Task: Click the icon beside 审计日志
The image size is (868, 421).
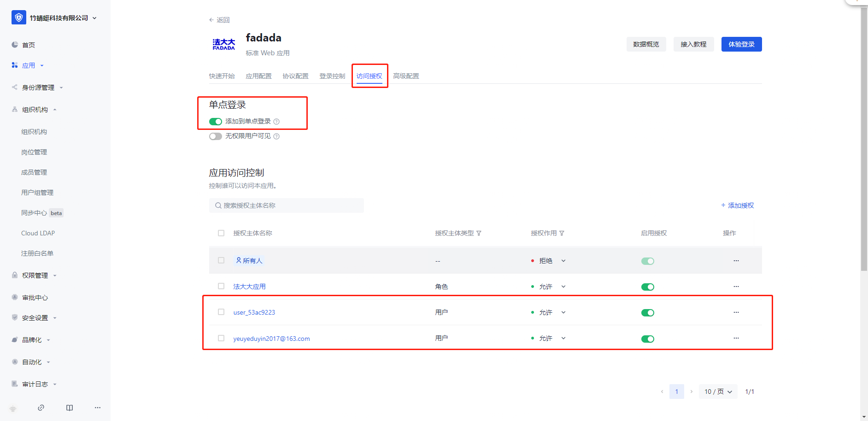Action: pyautogui.click(x=15, y=384)
